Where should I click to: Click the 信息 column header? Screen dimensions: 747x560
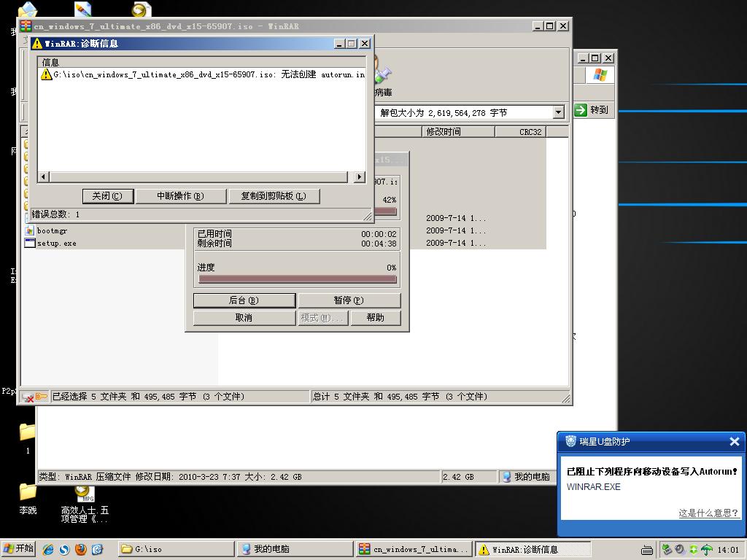tap(201, 62)
